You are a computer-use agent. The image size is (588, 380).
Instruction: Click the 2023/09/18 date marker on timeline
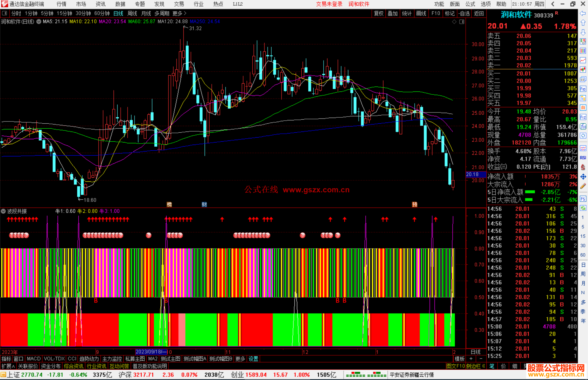[x=151, y=352]
